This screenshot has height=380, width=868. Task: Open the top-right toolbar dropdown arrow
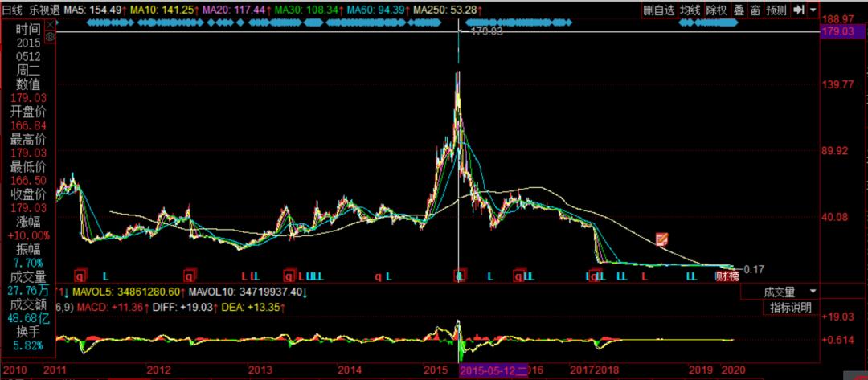pos(813,10)
